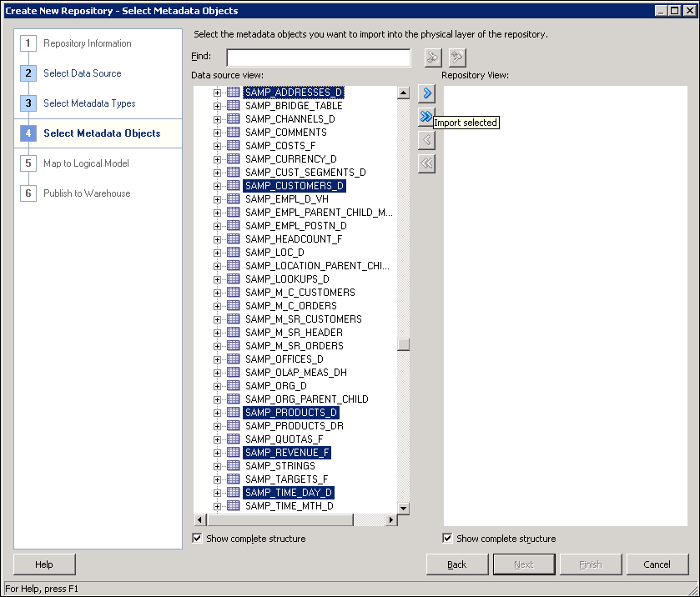Click the table icon of SAMP_M_C_ORDERS
700x597 pixels.
233,306
